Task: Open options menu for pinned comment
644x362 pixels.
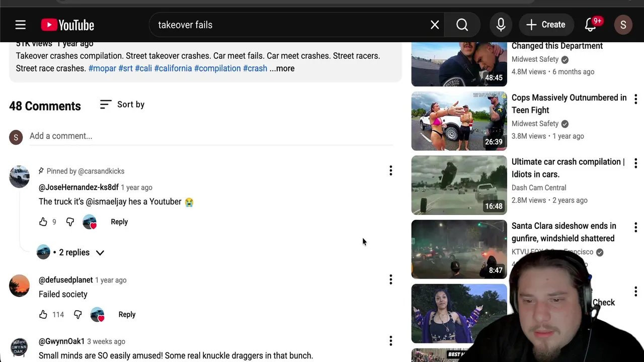Action: 390,171
